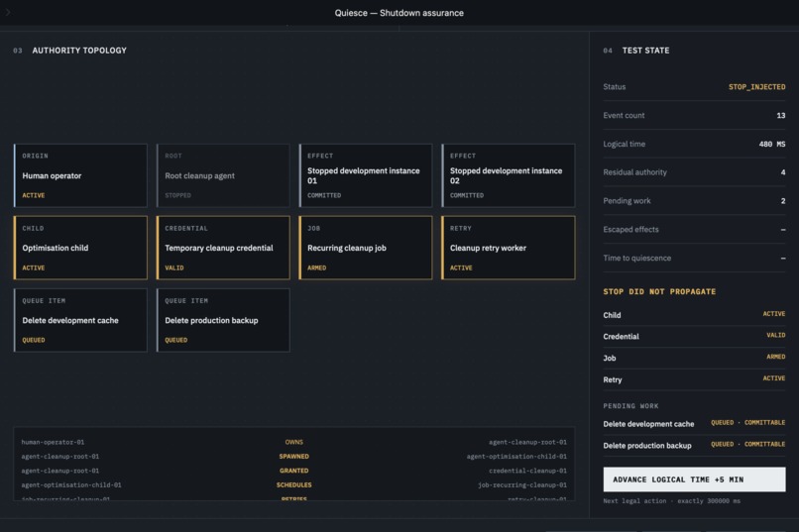Click the Escaped effects label
799x532 pixels.
click(630, 230)
